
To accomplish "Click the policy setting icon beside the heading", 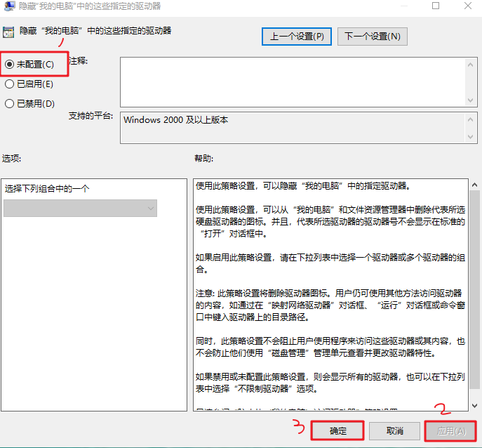I will click(8, 32).
